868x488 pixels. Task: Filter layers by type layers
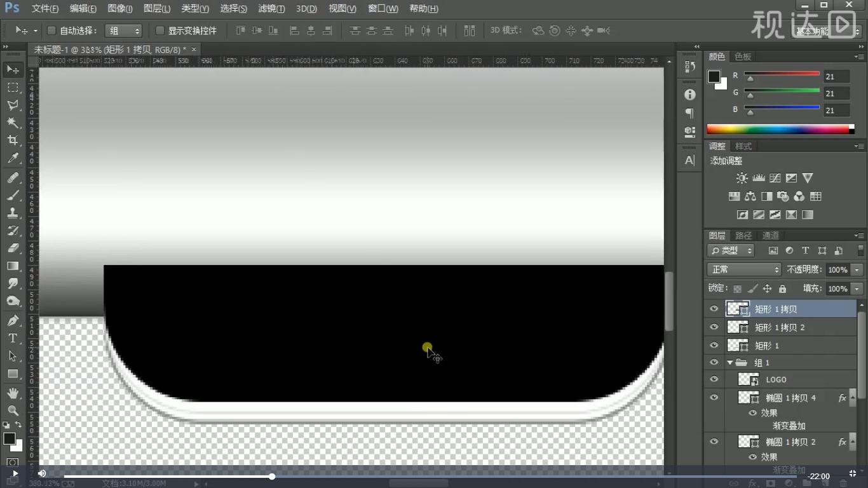coord(805,250)
